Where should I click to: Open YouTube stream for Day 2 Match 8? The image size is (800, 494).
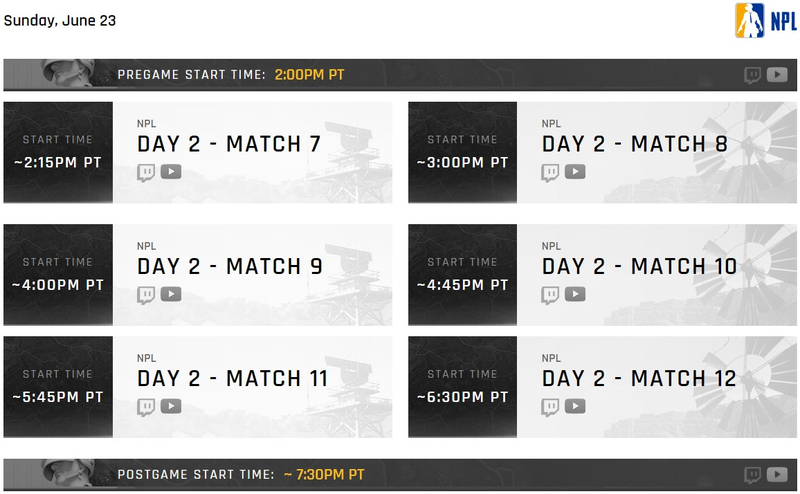575,172
